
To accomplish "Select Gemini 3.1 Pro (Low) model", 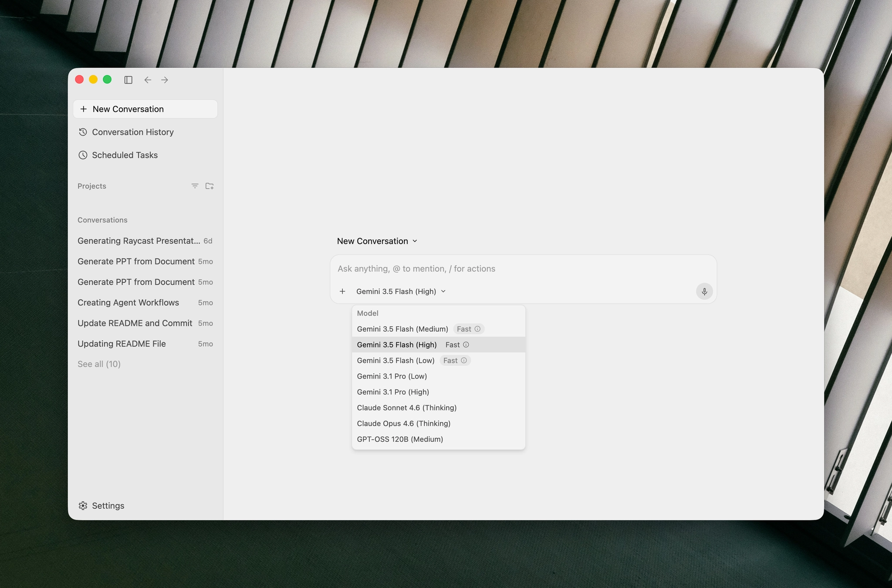I will click(x=439, y=376).
